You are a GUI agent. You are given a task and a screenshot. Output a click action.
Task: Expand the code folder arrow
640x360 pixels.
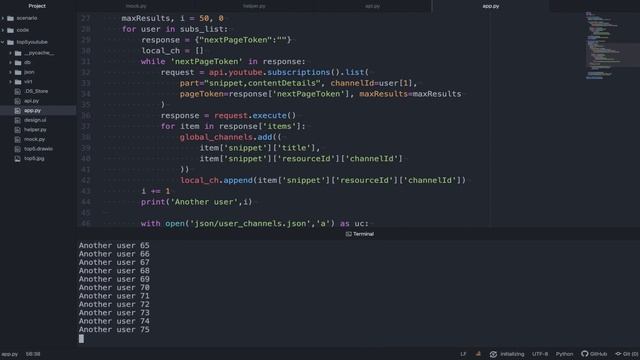[3, 30]
